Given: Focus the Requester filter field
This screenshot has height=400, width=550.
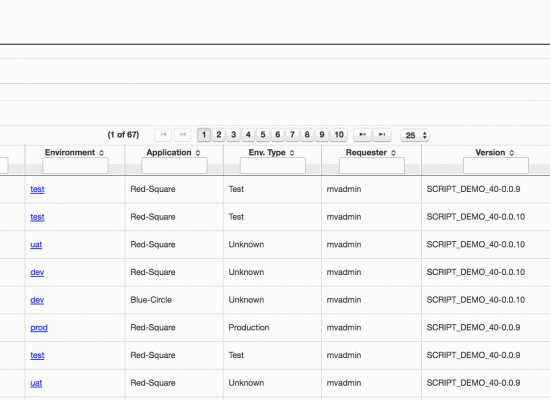Looking at the screenshot, I should pos(371,166).
